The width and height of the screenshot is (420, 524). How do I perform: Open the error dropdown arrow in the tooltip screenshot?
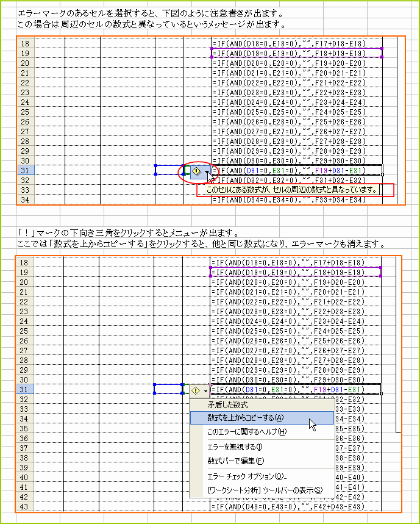coord(207,172)
